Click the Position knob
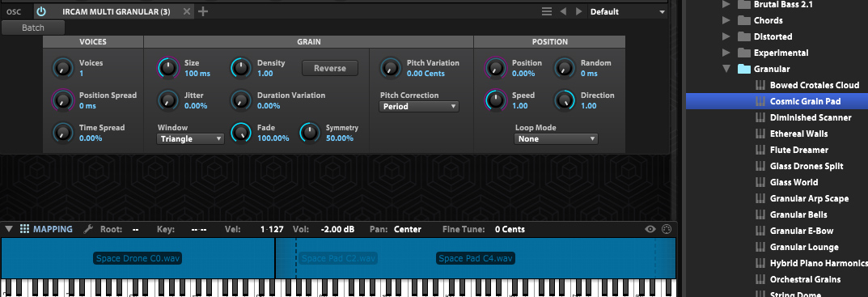Viewport: 868px width, 297px height. (x=495, y=68)
